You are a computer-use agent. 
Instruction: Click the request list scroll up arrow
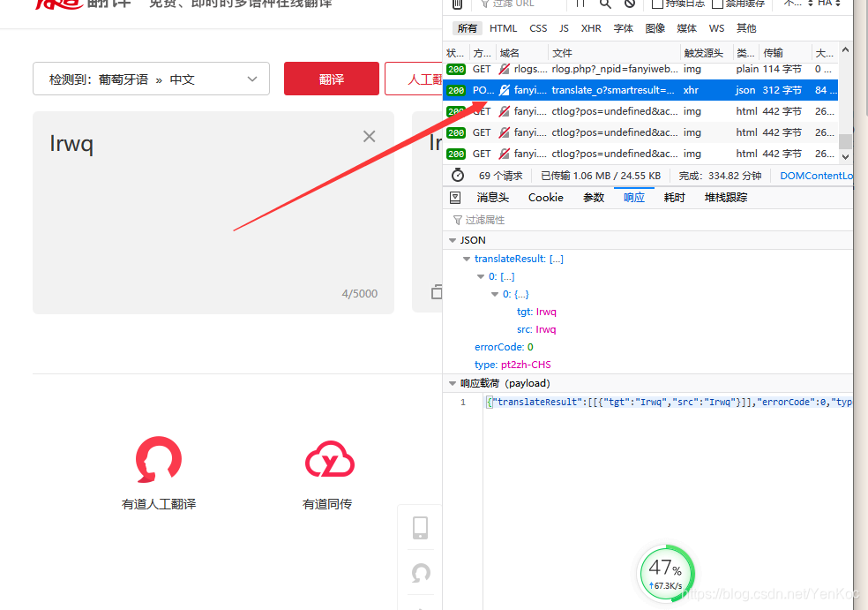tap(845, 49)
